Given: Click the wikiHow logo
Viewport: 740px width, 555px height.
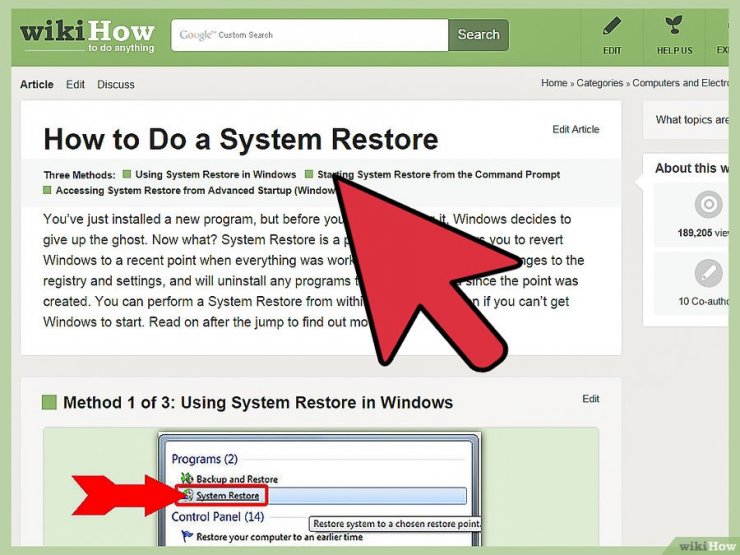Looking at the screenshot, I should pyautogui.click(x=87, y=36).
